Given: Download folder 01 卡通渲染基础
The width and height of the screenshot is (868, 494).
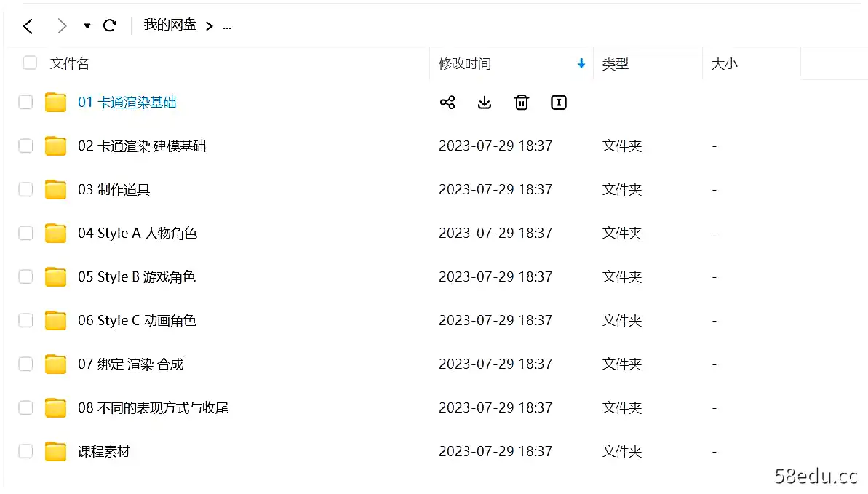Looking at the screenshot, I should (484, 103).
